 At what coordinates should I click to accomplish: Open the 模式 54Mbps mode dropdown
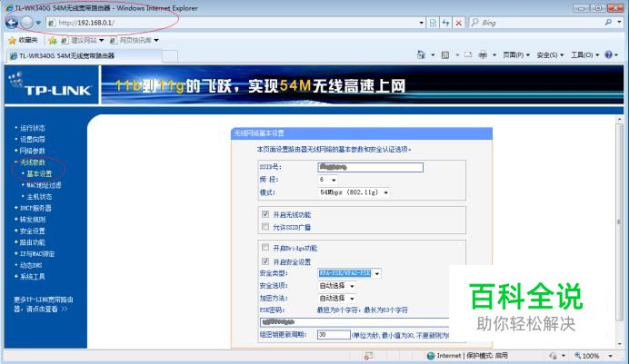(x=354, y=192)
